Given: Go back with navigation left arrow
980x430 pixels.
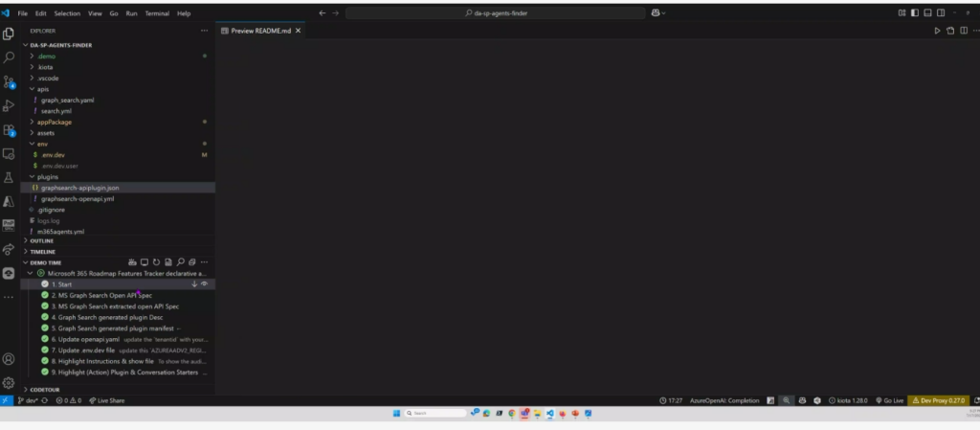Looking at the screenshot, I should tap(323, 13).
